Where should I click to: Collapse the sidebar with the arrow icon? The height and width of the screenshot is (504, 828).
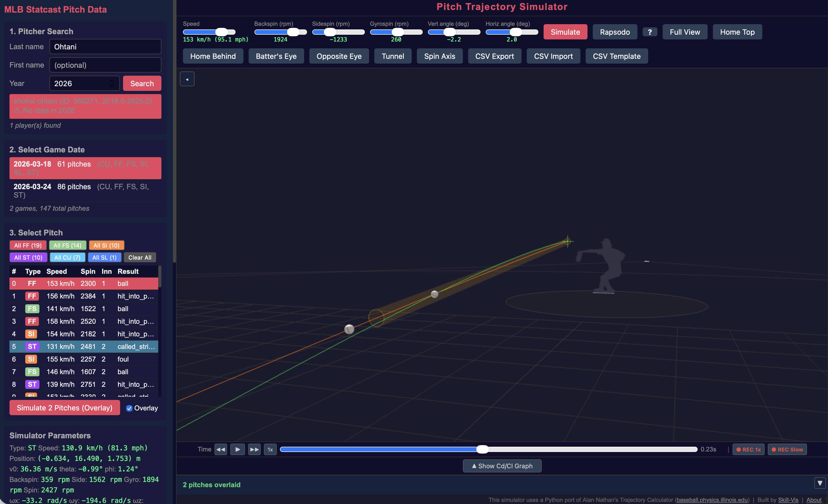click(187, 79)
